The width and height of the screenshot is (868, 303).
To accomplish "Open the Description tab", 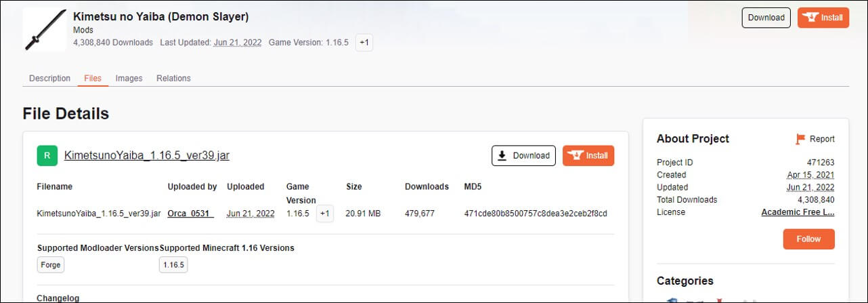I will point(49,78).
